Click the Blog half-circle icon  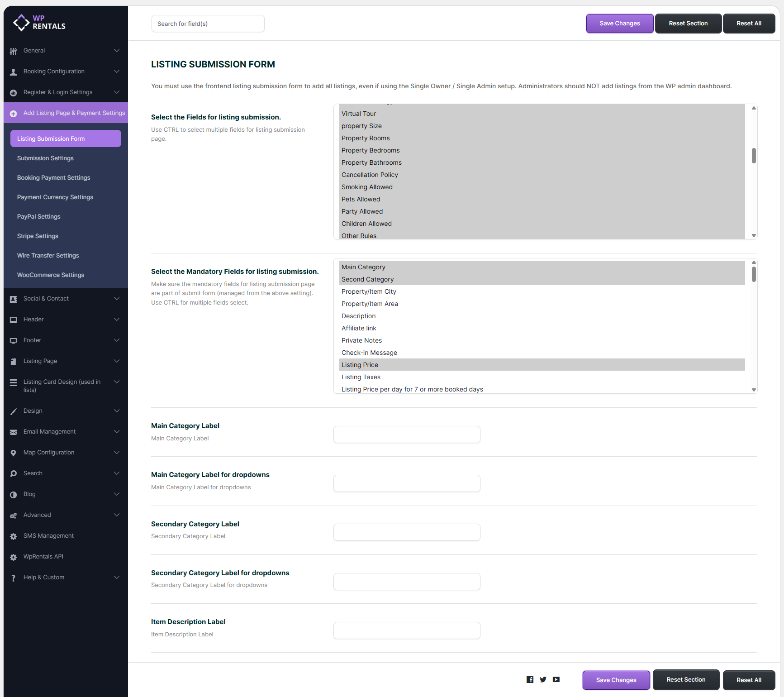(x=14, y=494)
